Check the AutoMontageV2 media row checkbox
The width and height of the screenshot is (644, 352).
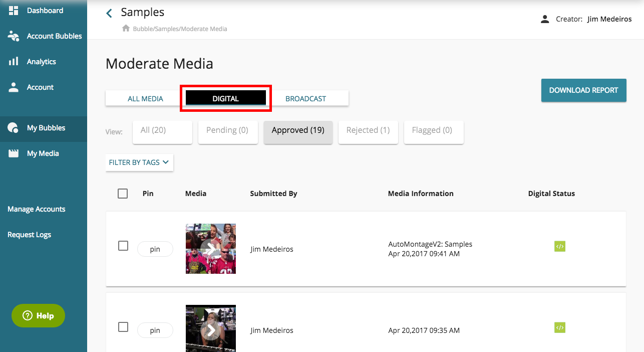(123, 246)
